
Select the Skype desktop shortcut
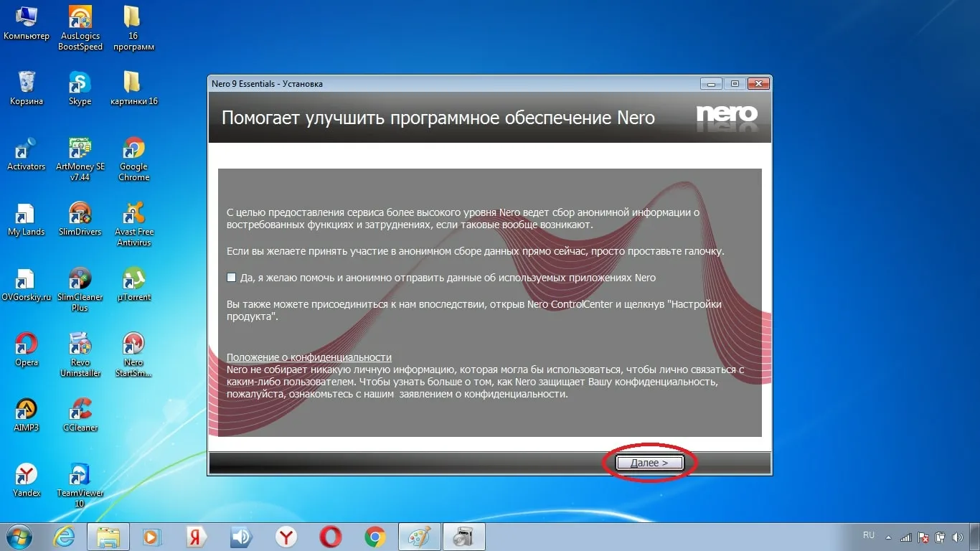point(80,85)
